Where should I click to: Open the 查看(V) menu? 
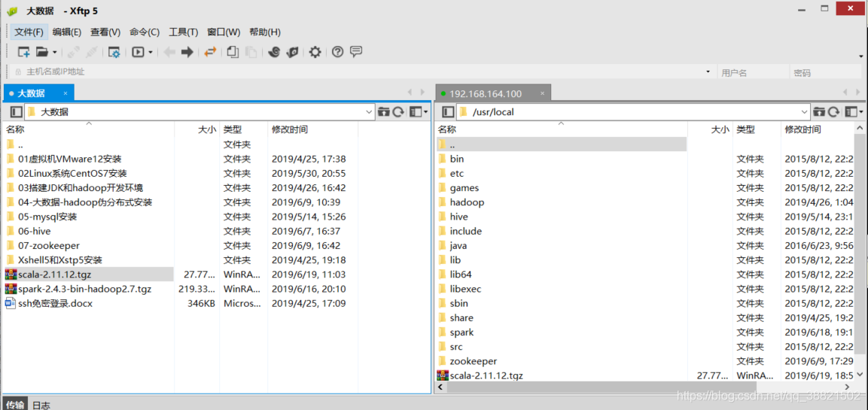point(105,32)
